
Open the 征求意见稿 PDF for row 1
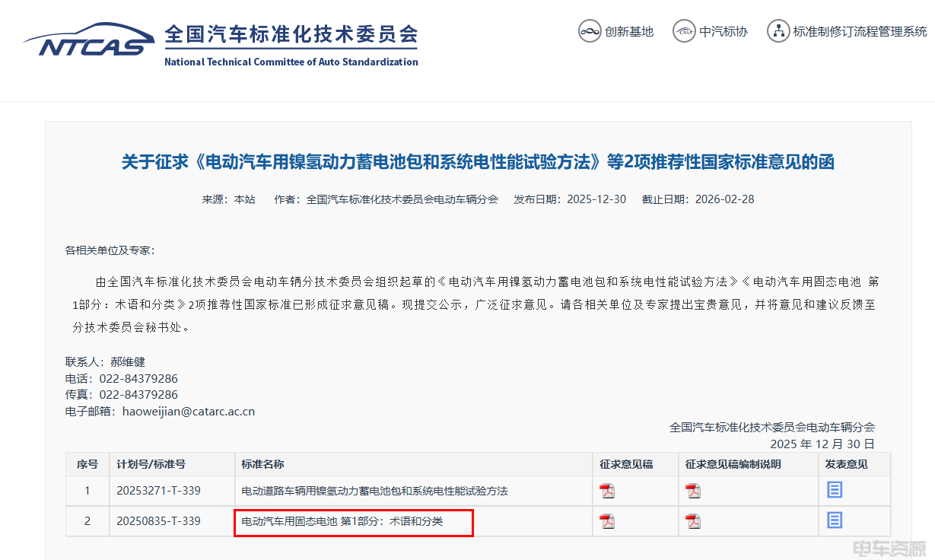coord(606,491)
